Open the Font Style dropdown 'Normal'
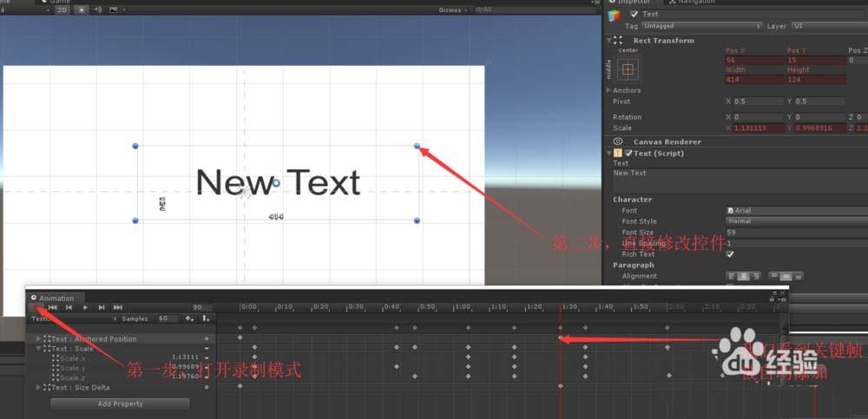Screen dimensions: 868x419 pos(797,221)
